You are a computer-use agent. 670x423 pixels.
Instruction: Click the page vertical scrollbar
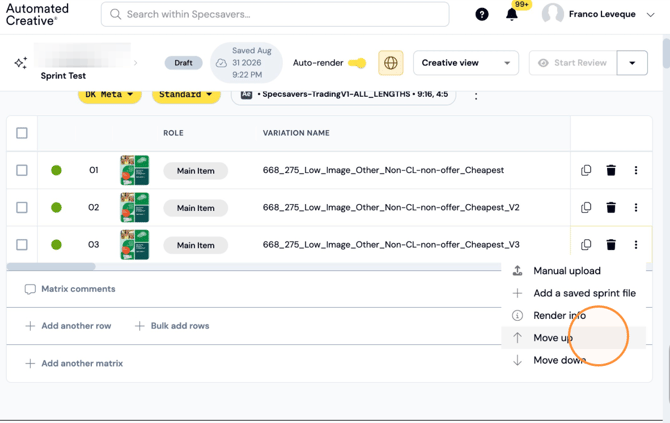coord(666,53)
